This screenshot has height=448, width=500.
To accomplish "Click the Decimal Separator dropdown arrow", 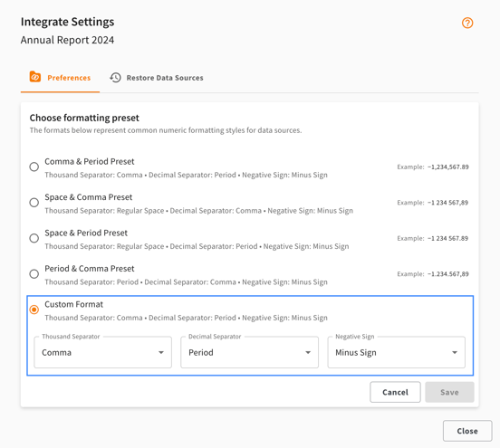I will click(x=308, y=352).
